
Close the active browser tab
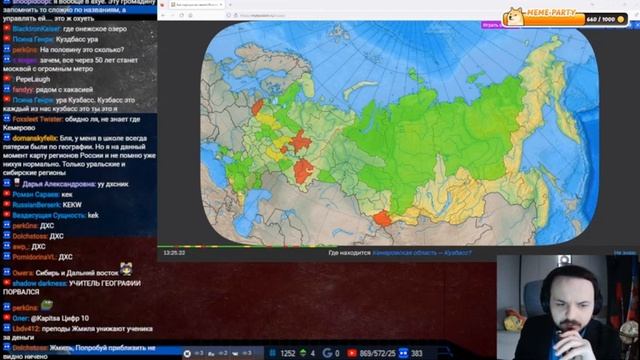(x=221, y=4)
